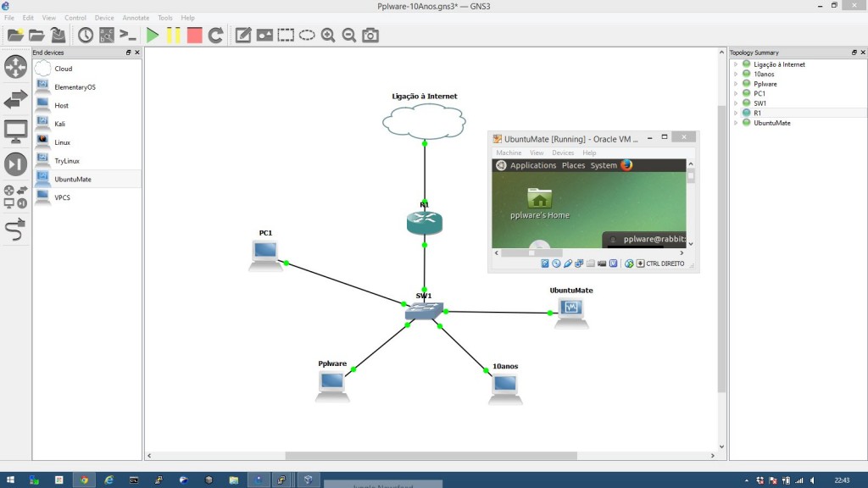
Task: Suspend all devices with yellow pause button
Action: pos(173,36)
